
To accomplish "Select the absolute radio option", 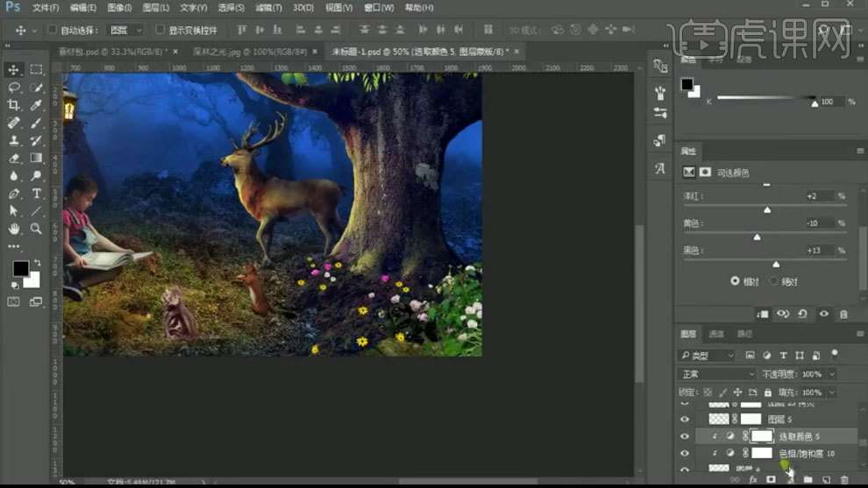I will pyautogui.click(x=774, y=281).
